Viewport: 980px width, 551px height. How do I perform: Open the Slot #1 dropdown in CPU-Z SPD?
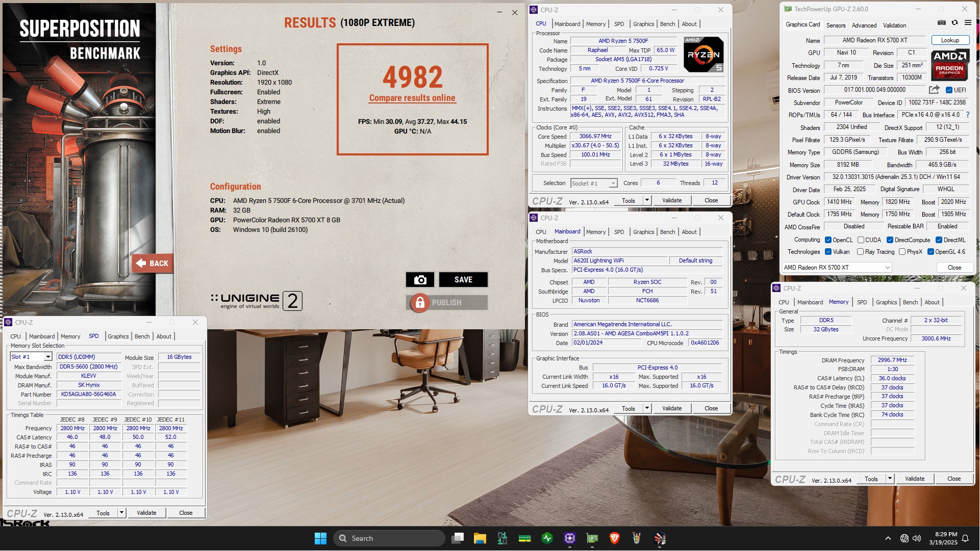coord(48,357)
